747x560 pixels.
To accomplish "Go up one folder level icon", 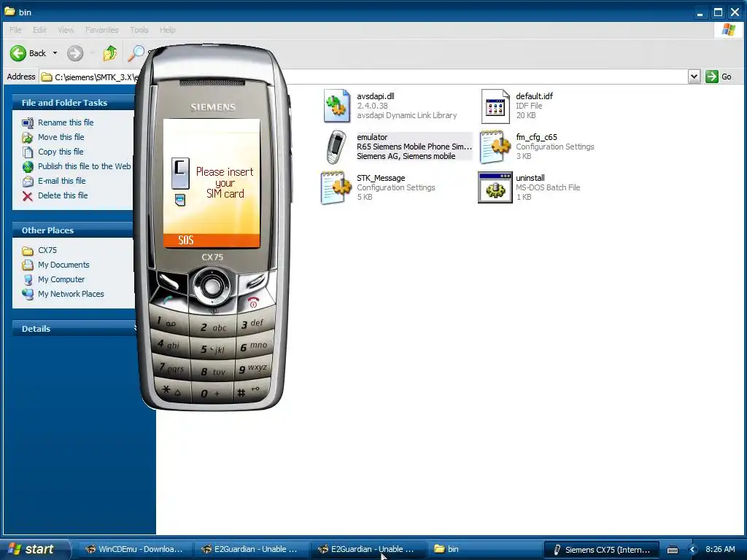I will pos(110,53).
